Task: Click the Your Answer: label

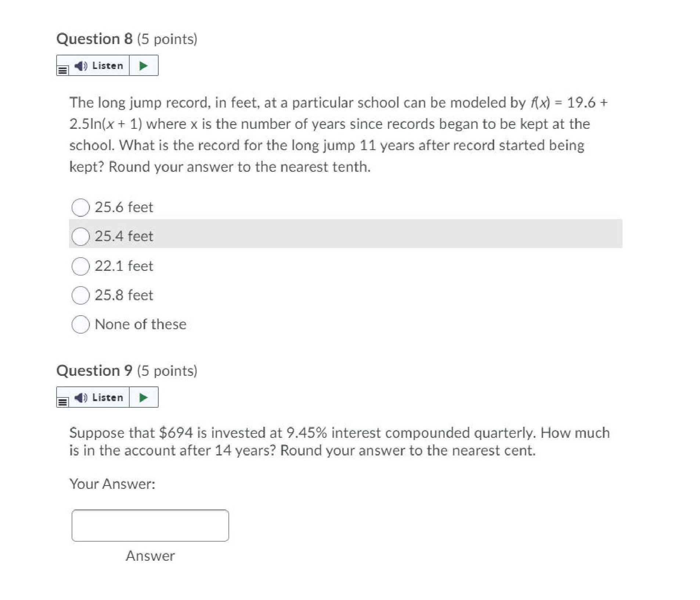Action: [112, 484]
